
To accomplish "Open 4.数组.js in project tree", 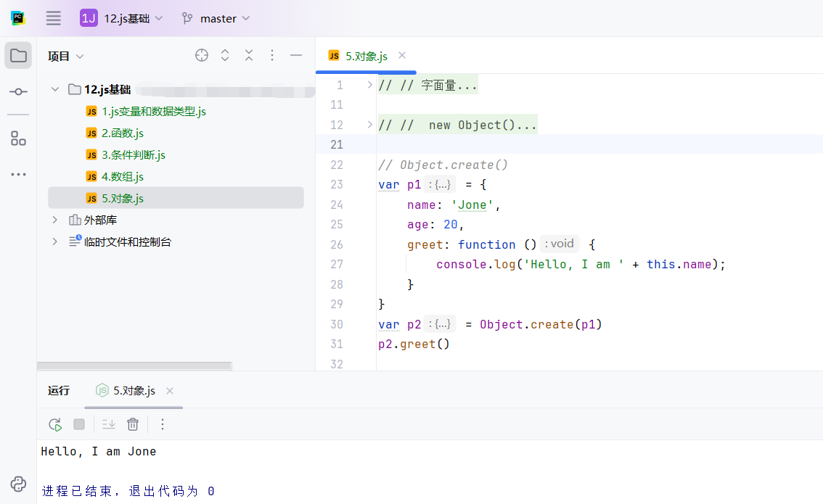I will (123, 177).
